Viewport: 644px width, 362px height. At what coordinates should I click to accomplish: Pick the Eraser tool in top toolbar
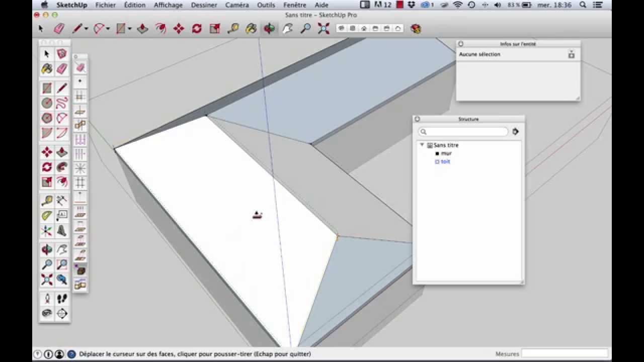(58, 29)
